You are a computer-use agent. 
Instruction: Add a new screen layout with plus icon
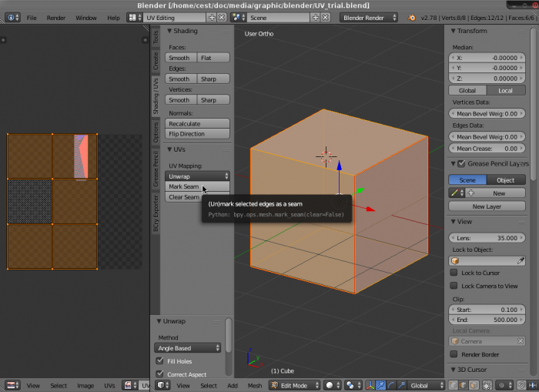coord(211,17)
